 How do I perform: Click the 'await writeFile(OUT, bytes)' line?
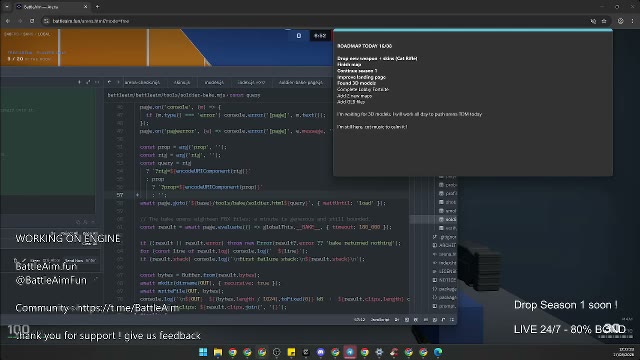(x=182, y=291)
